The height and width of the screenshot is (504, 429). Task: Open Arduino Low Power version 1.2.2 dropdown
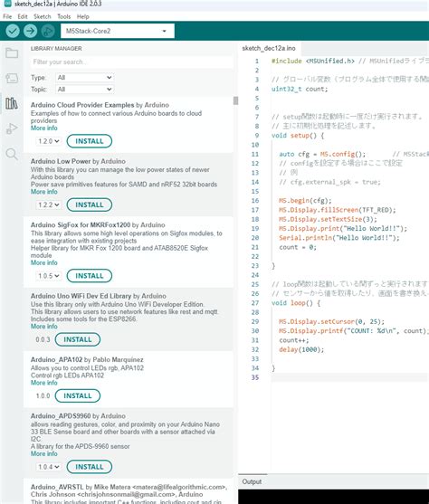click(48, 204)
